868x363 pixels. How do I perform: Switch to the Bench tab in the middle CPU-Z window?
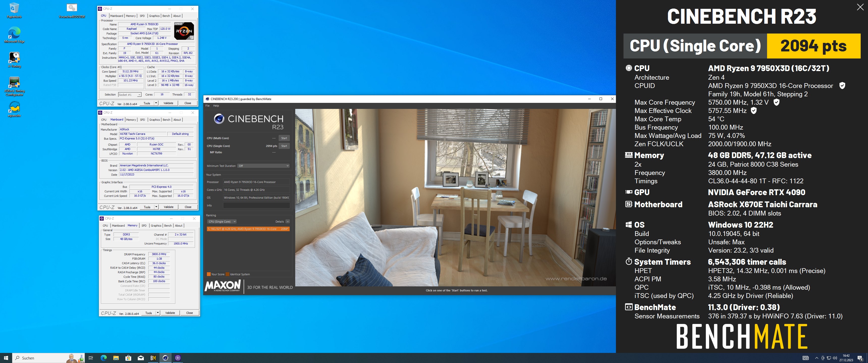click(x=167, y=120)
